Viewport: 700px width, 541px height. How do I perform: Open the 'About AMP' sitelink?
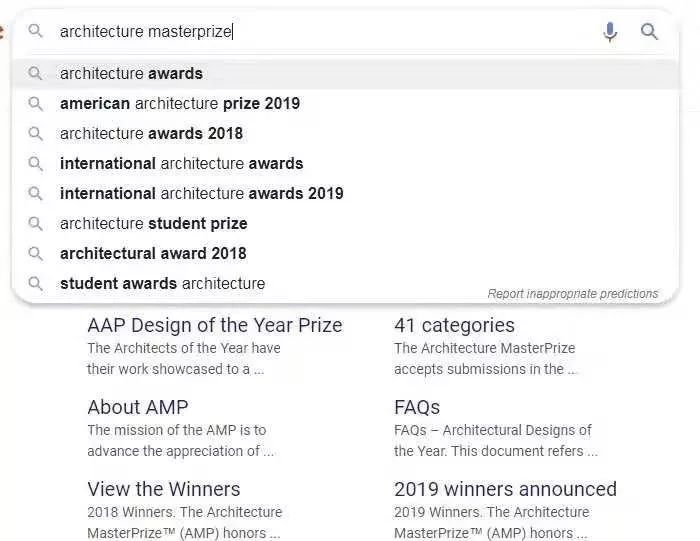tap(138, 407)
